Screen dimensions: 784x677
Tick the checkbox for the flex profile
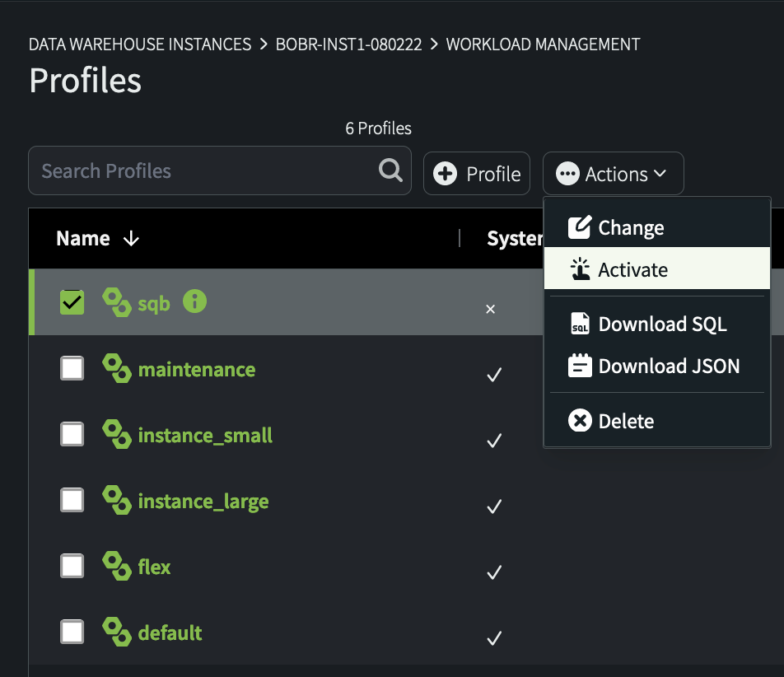[72, 566]
